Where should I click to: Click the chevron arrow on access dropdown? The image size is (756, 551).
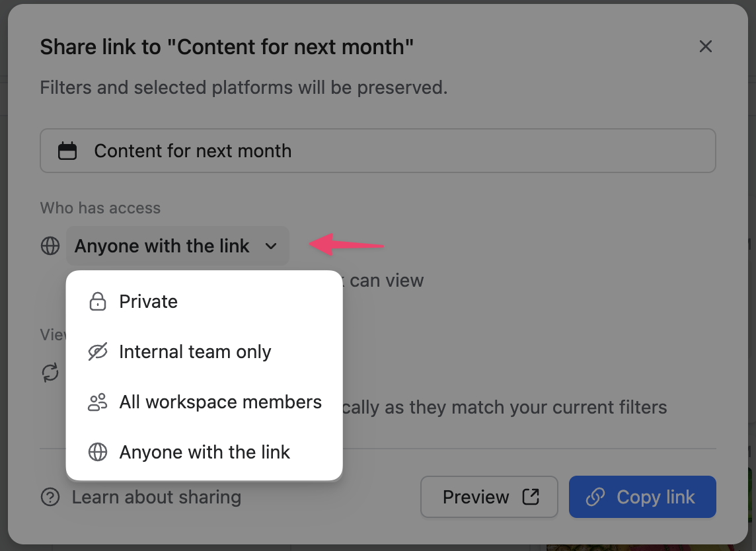coord(271,246)
